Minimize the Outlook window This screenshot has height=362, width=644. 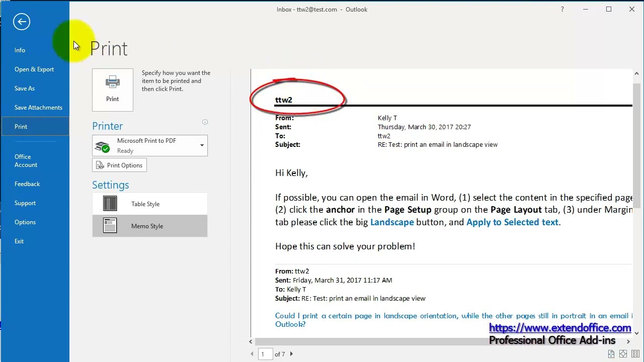(586, 9)
